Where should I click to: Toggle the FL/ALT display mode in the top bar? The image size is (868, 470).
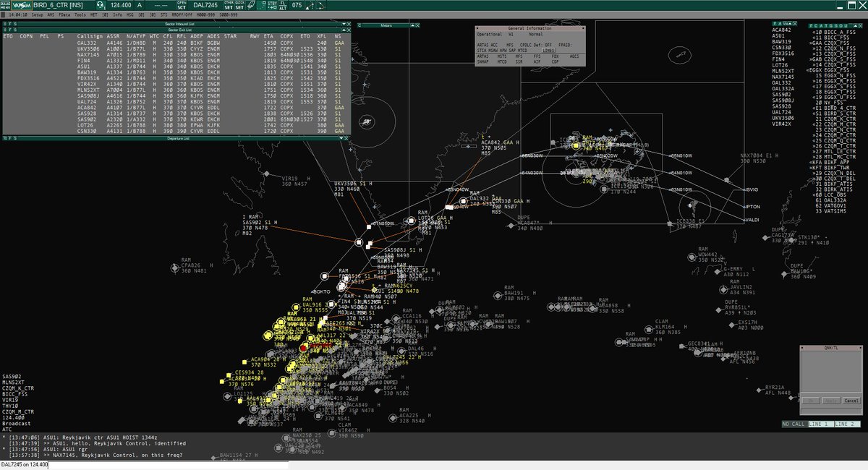click(x=283, y=4)
